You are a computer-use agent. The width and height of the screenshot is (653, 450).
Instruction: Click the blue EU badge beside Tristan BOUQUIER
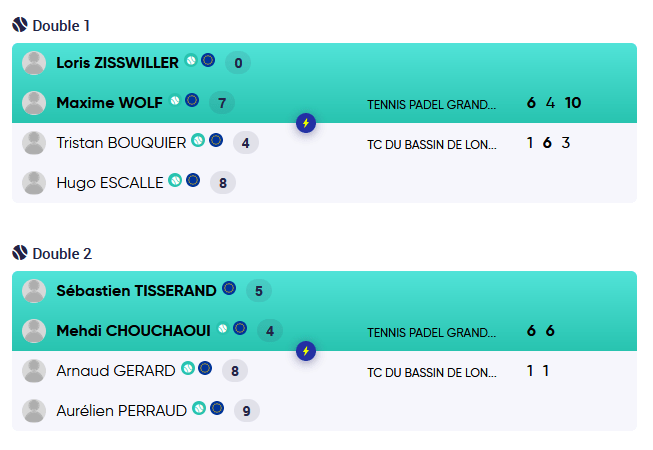[x=216, y=141]
